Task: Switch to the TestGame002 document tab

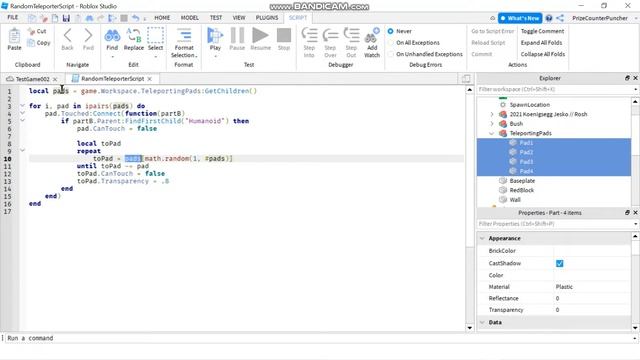Action: coord(32,79)
